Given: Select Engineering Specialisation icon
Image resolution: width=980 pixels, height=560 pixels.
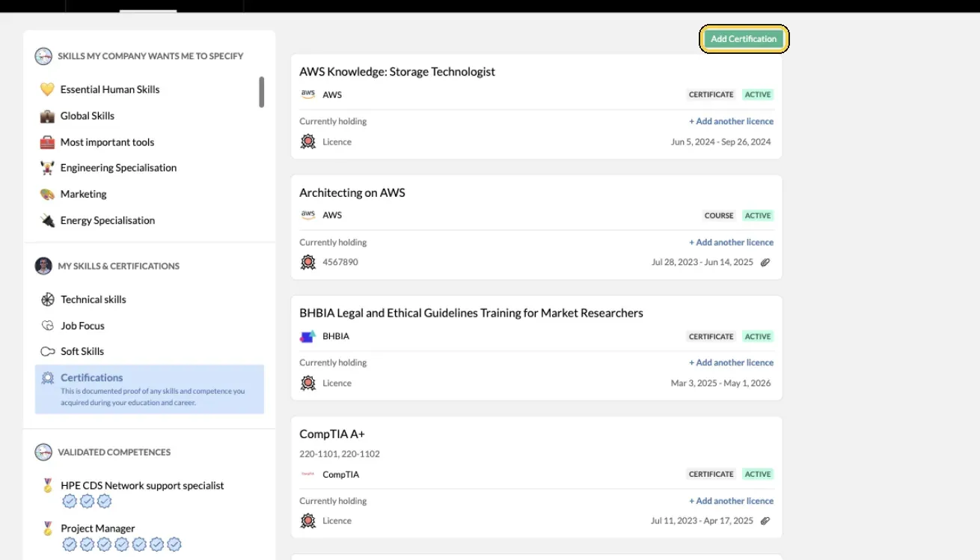Looking at the screenshot, I should (x=47, y=168).
